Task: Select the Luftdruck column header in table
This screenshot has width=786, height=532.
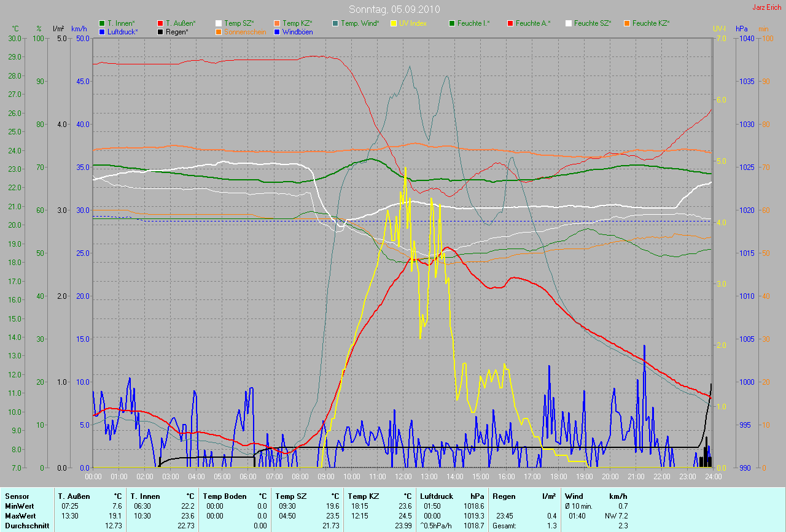Action: (x=437, y=496)
